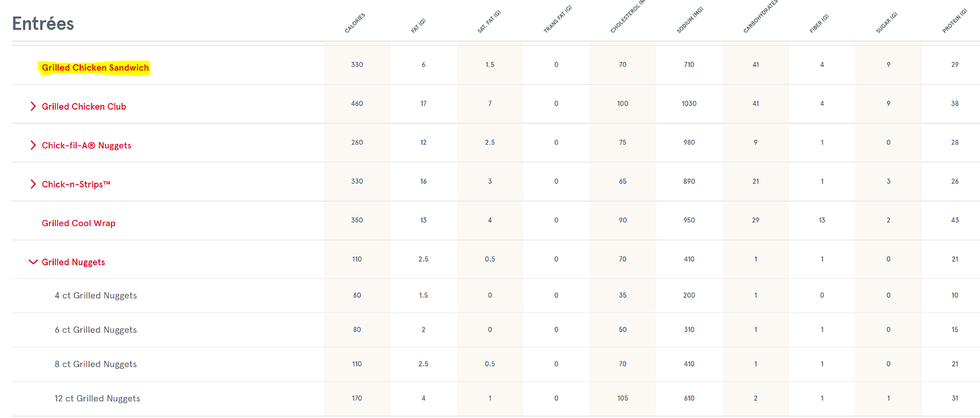Click sodium 310 for 6 ct Grilled Nuggets
The image size is (980, 418).
(x=689, y=330)
